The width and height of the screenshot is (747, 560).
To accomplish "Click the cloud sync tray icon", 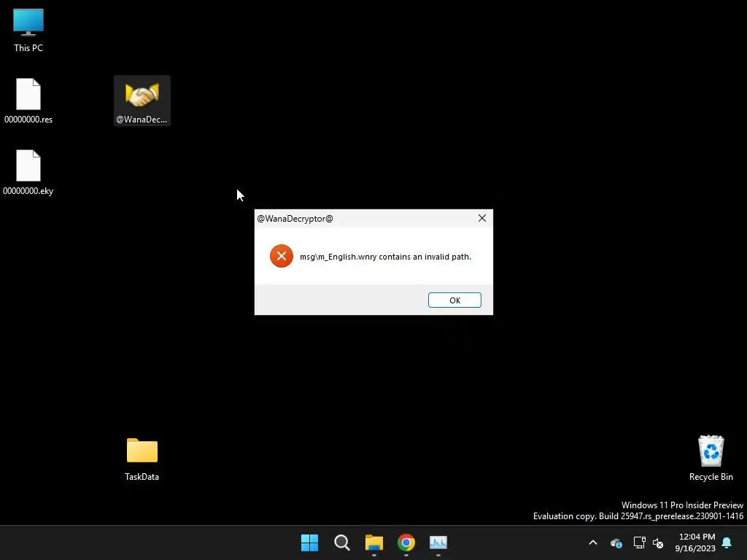I will [616, 542].
